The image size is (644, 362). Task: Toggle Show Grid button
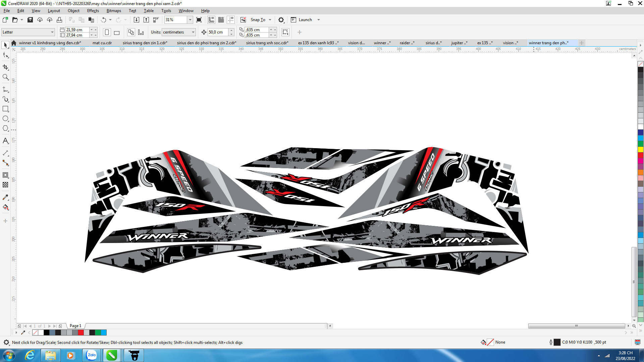221,20
